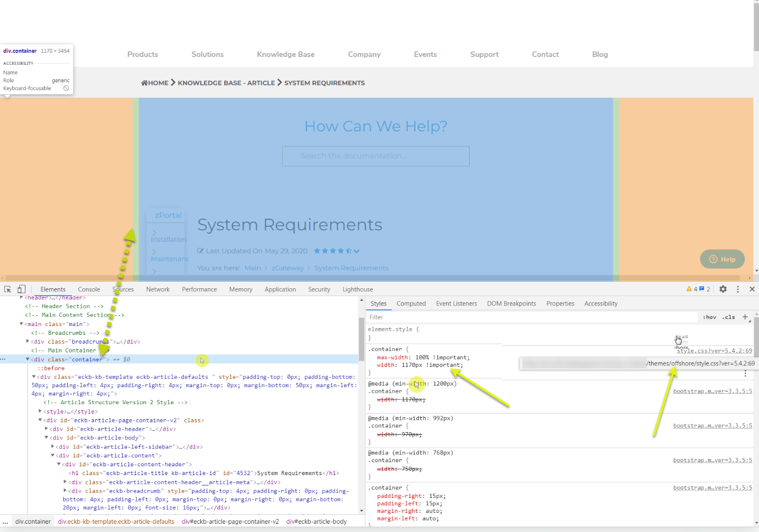Toggle the .cls element classes panel
This screenshot has width=759, height=532.
point(729,317)
